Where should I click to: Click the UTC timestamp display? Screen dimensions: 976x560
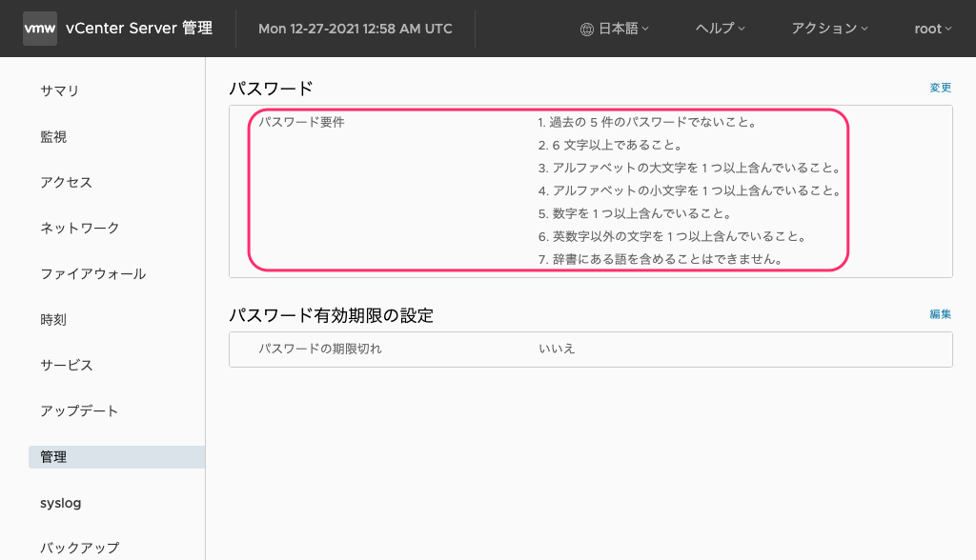tap(355, 29)
